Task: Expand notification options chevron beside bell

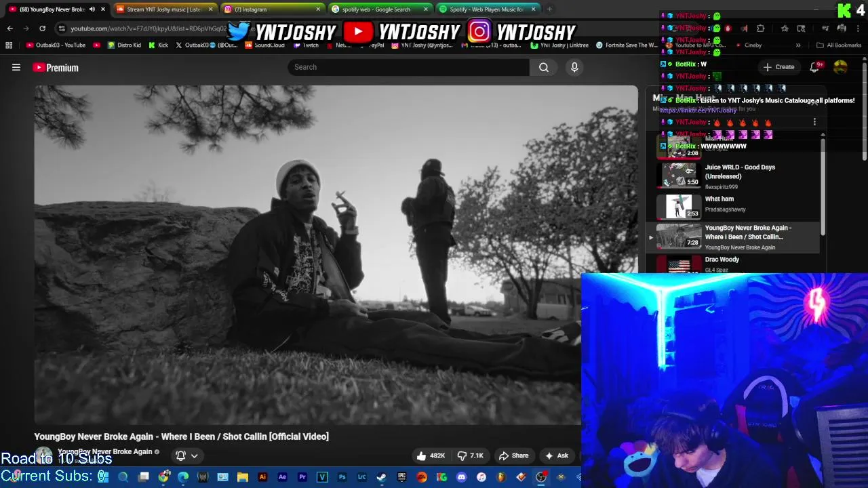Action: pyautogui.click(x=194, y=455)
